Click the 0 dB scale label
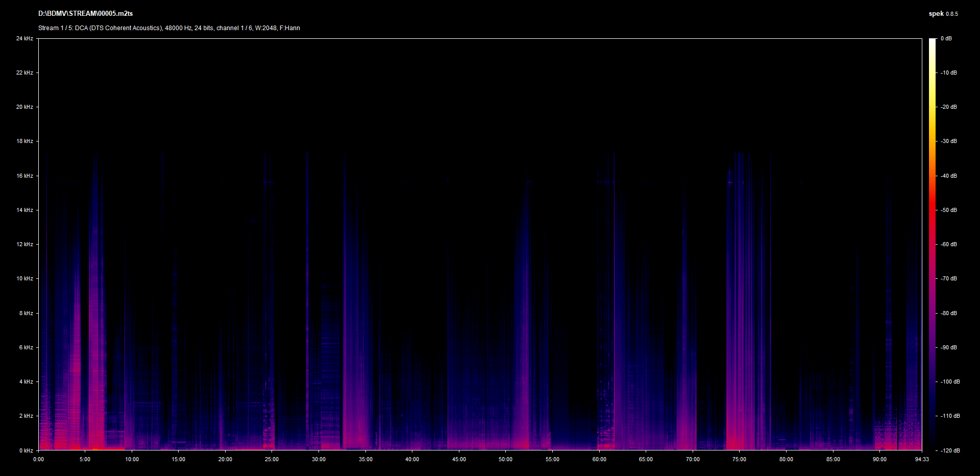The width and height of the screenshot is (980, 476). coord(946,38)
